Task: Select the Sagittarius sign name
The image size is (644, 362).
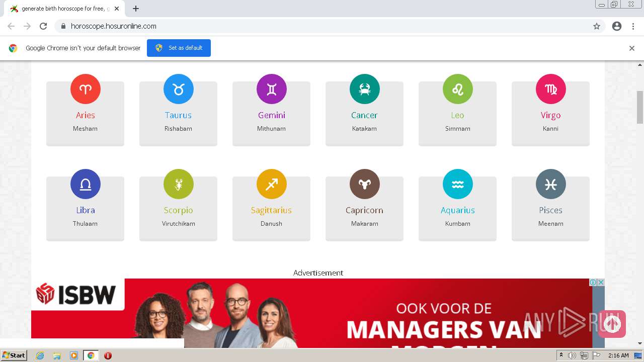Action: pyautogui.click(x=272, y=210)
